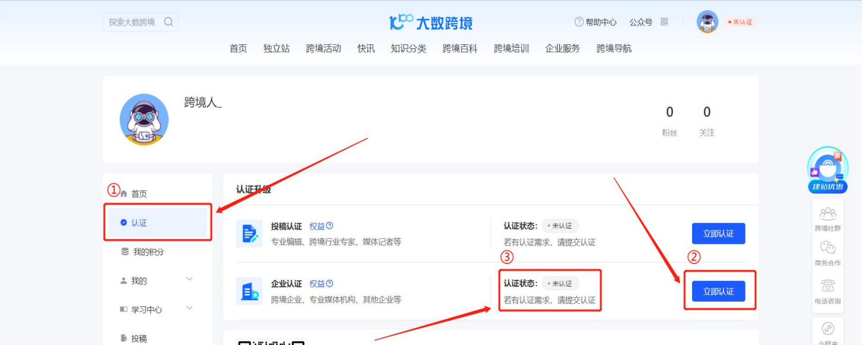The width and height of the screenshot is (868, 345).
Task: Click the search magnifier icon
Action: [168, 22]
